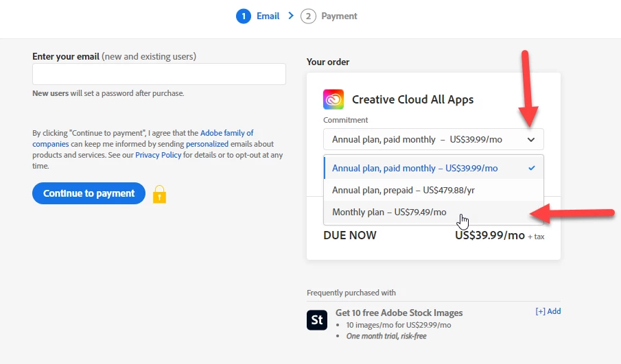Click the Creative Cloud All Apps title
The width and height of the screenshot is (621, 364).
[412, 99]
